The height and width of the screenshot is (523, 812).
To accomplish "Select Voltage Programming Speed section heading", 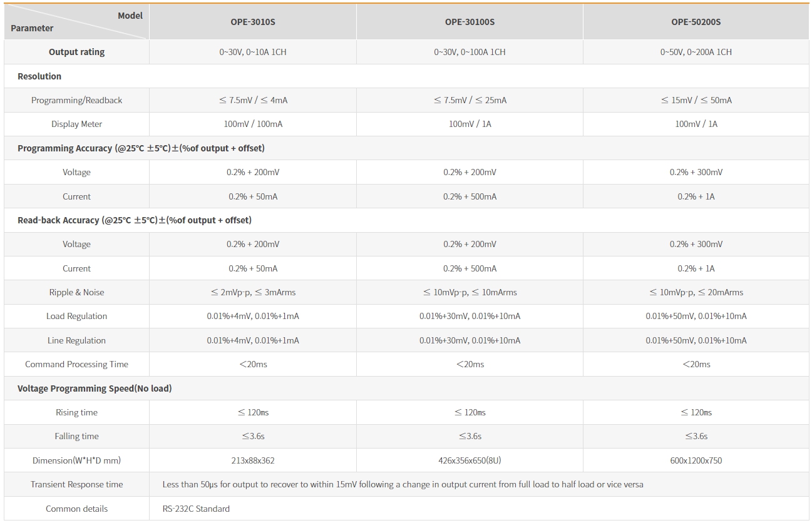I will (x=95, y=388).
